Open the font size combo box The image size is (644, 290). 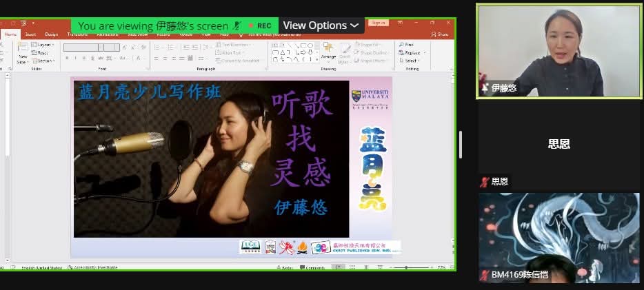(112, 47)
